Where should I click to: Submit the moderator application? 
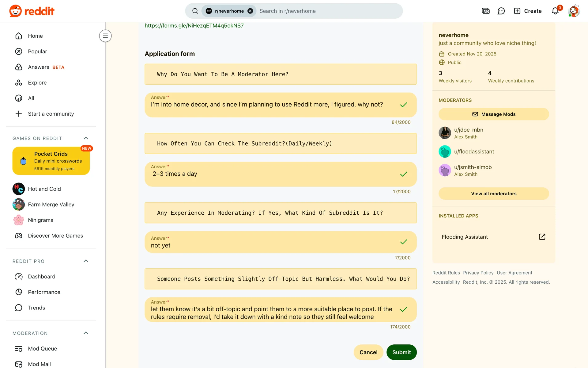(x=401, y=352)
